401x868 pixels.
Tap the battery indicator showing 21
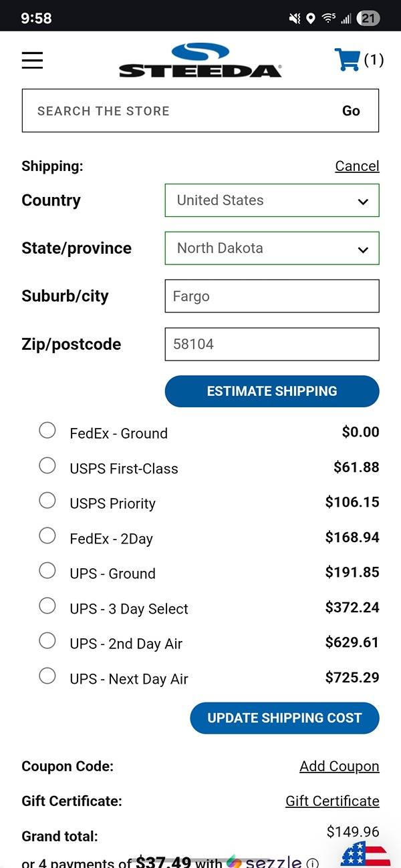pos(368,19)
